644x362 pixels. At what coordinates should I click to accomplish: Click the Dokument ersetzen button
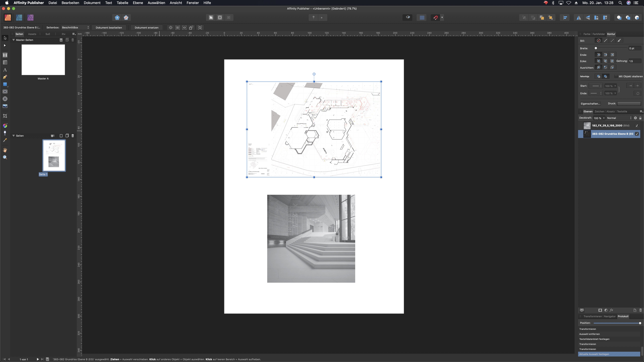point(147,28)
